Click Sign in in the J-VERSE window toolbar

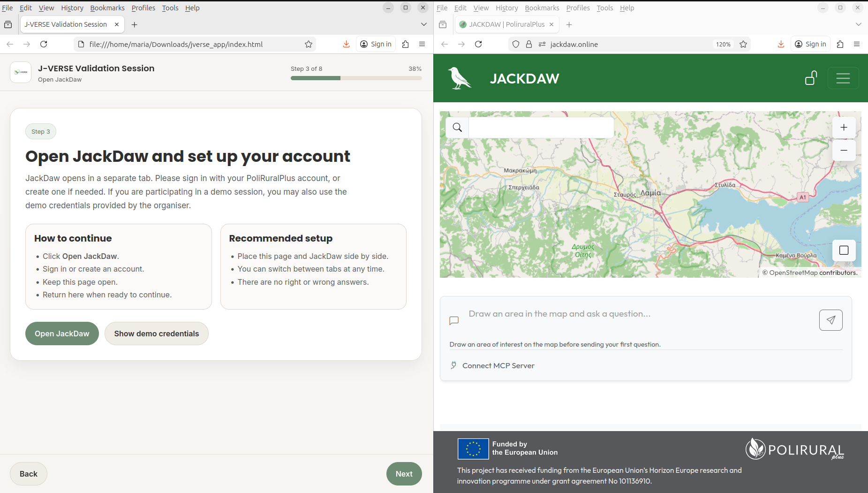pyautogui.click(x=376, y=44)
